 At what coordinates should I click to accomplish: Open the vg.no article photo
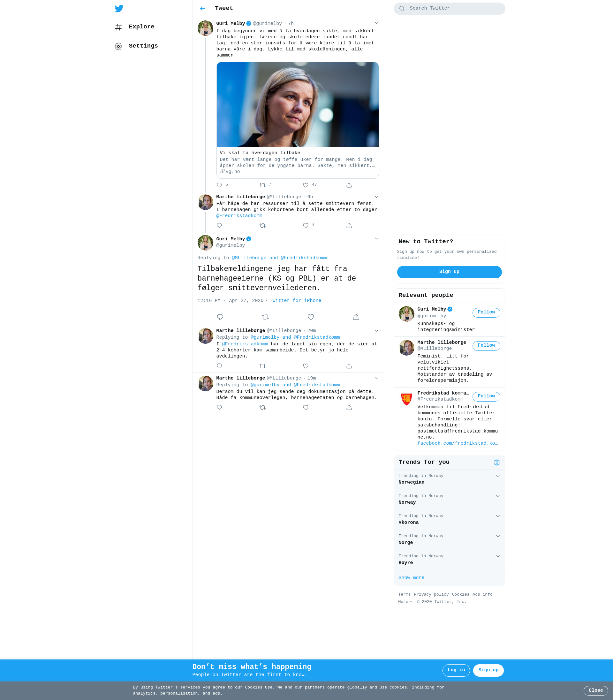298,105
